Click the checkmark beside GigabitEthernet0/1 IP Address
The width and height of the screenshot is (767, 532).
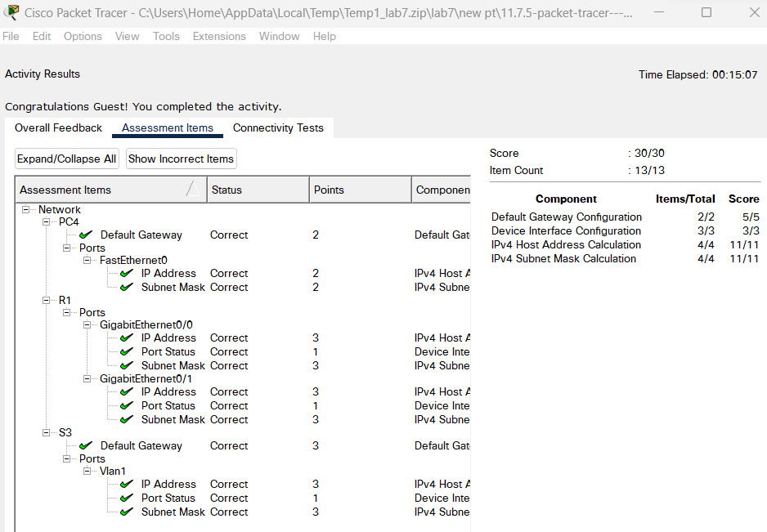[127, 391]
